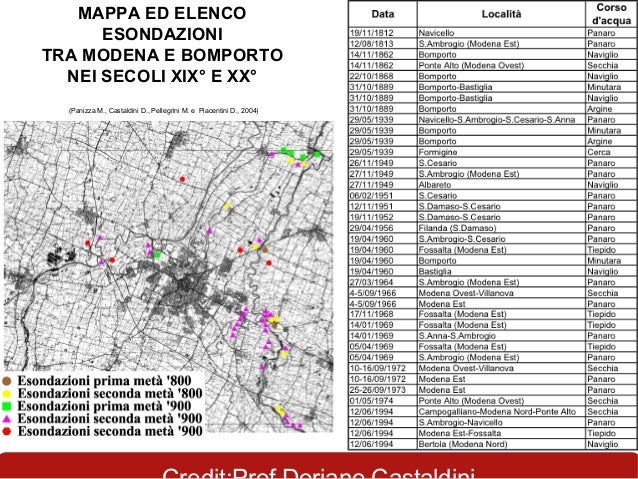The image size is (638, 479).
Task: Select the date cell 19/11/1952
Action: coord(382,217)
